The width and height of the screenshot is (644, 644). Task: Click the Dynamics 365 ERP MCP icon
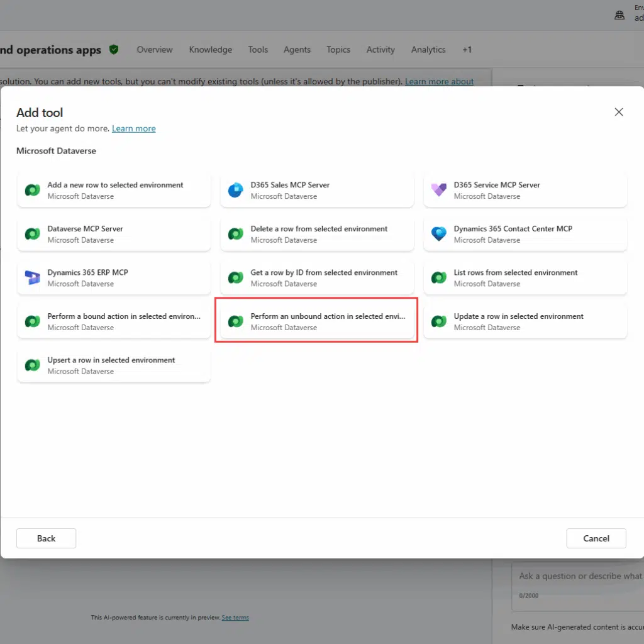(x=32, y=277)
